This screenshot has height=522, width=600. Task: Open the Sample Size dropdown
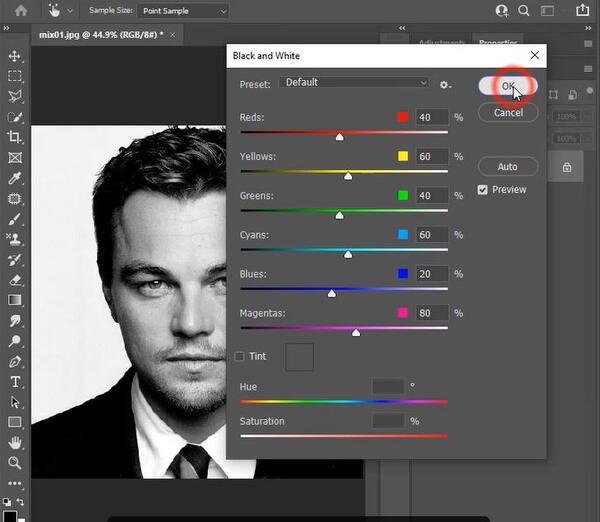coord(183,11)
